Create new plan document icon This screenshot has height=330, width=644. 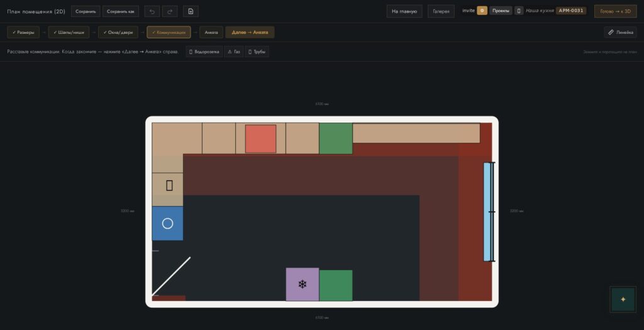pyautogui.click(x=191, y=11)
